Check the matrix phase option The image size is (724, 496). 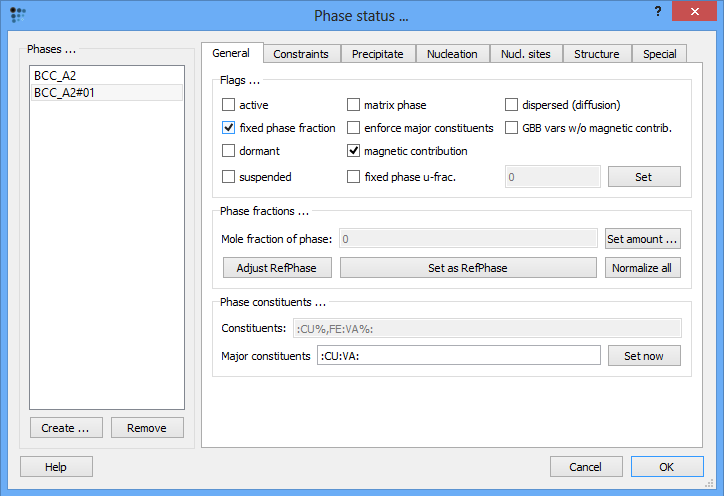(354, 104)
